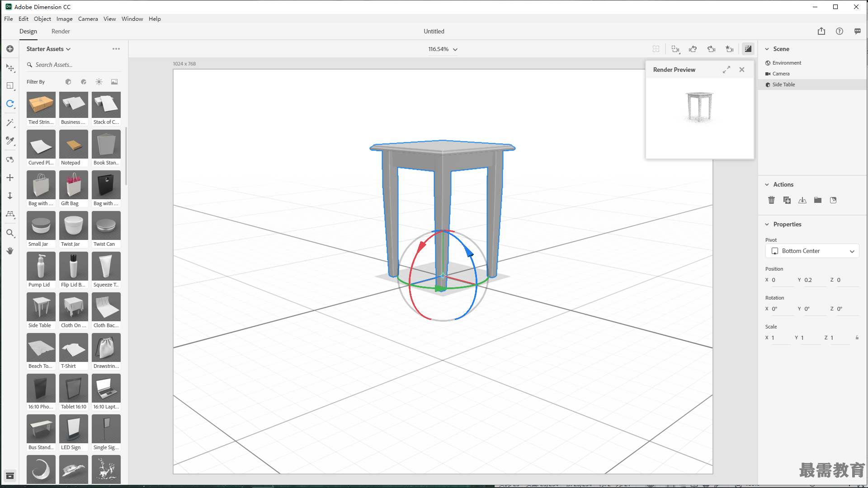Click the Move to Ground action icon
Image resolution: width=868 pixels, height=488 pixels.
click(x=802, y=200)
